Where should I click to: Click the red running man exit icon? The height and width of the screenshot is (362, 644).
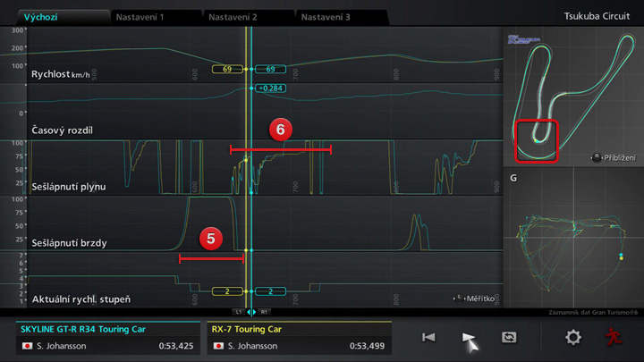pos(612,337)
